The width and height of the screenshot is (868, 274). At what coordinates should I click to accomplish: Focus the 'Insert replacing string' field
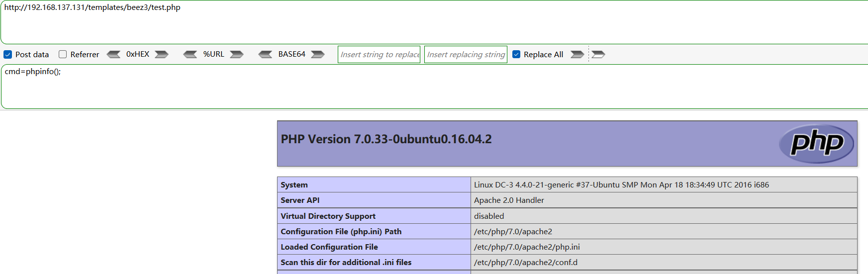click(x=466, y=54)
